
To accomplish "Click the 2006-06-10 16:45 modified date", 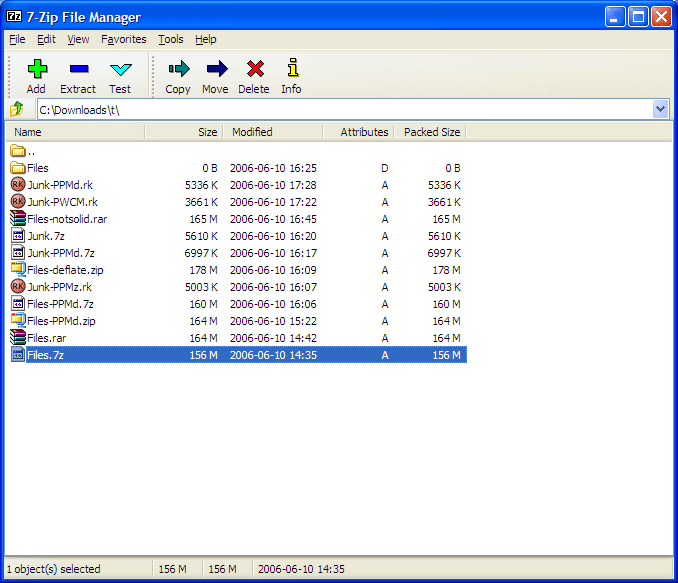I will [273, 219].
